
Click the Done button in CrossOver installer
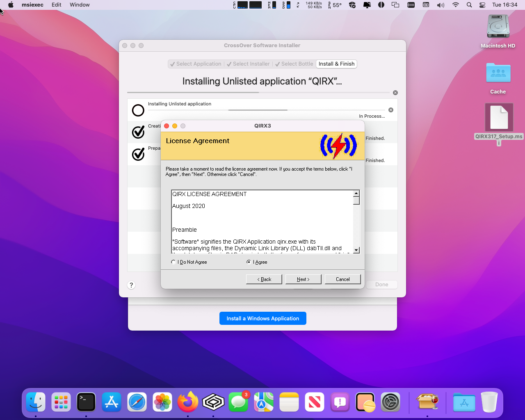(x=381, y=285)
